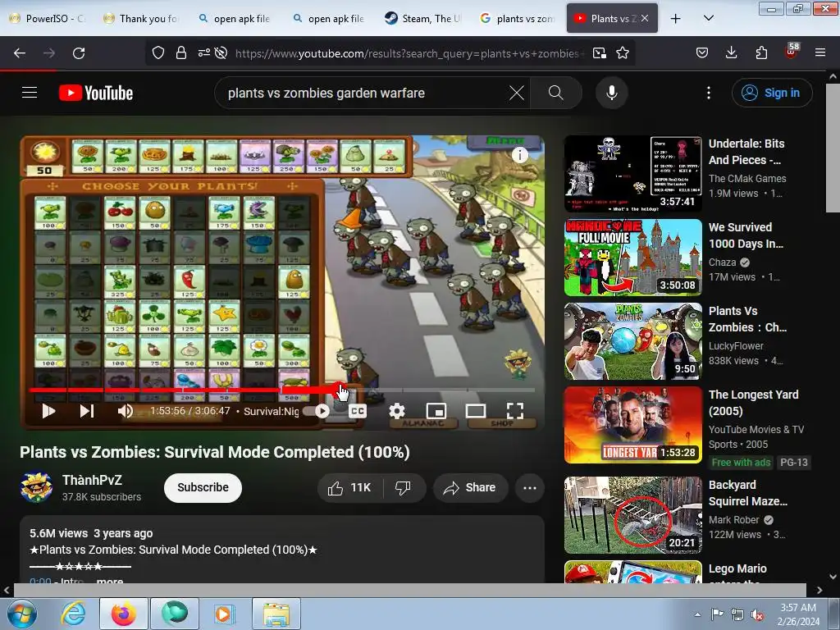
Task: List all tabs dropdown arrow
Action: click(708, 18)
